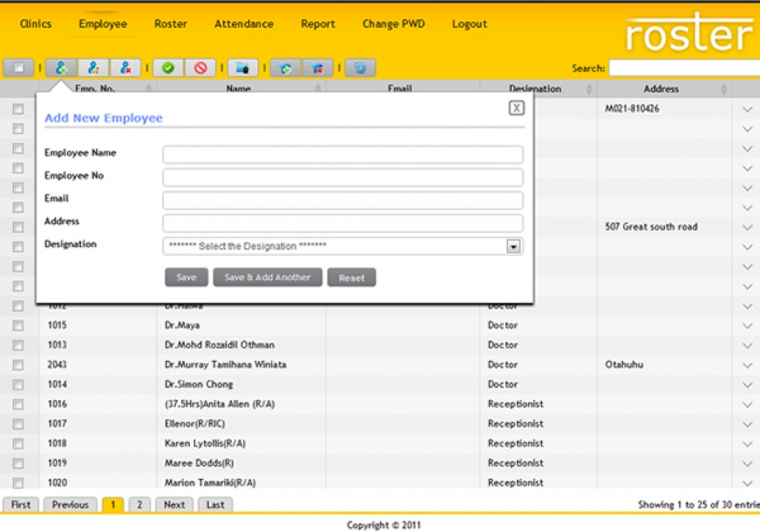Expand row details for Ellenor(R/RIC)

tap(748, 425)
